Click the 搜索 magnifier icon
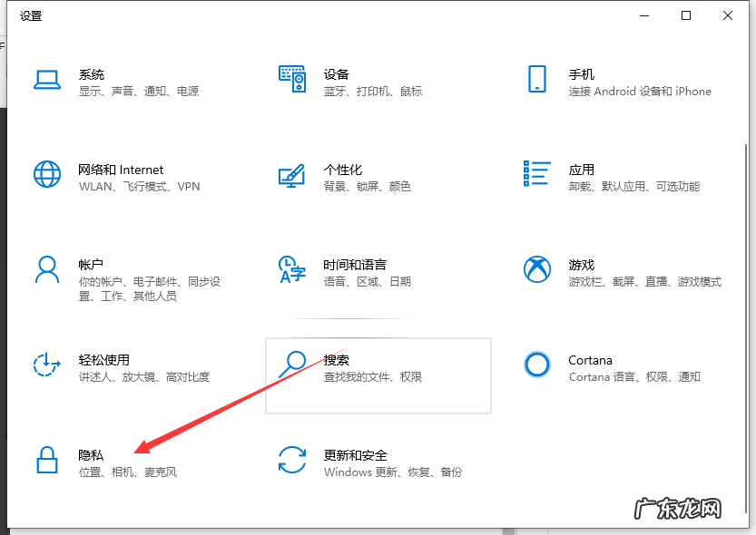The height and width of the screenshot is (535, 756). pyautogui.click(x=292, y=366)
